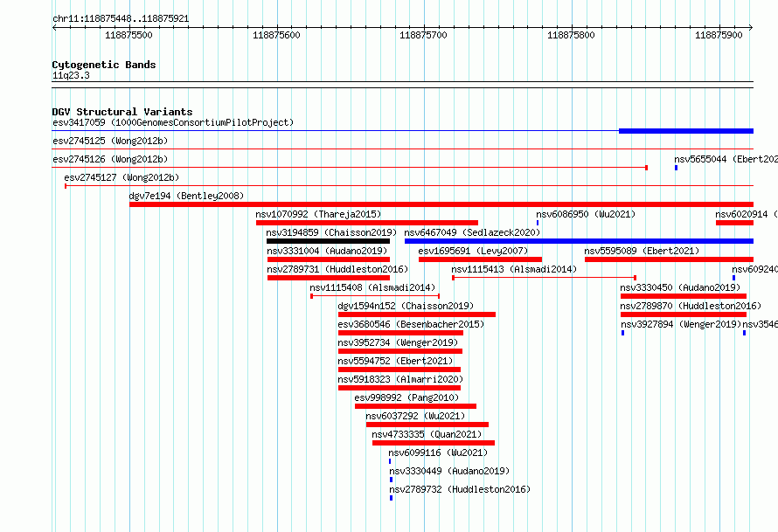Select the long red dgv7e194 variant bar
This screenshot has height=532, width=778.
(x=441, y=204)
